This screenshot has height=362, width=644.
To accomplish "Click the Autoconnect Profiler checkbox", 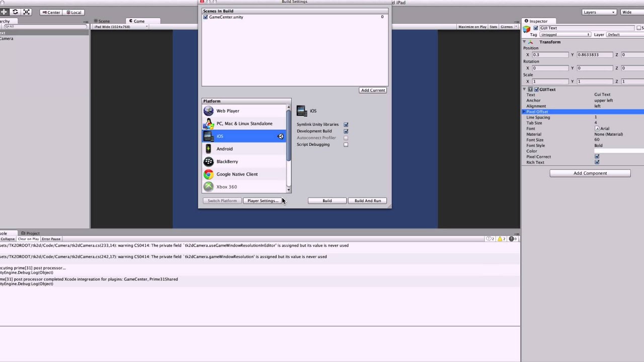I will 346,138.
